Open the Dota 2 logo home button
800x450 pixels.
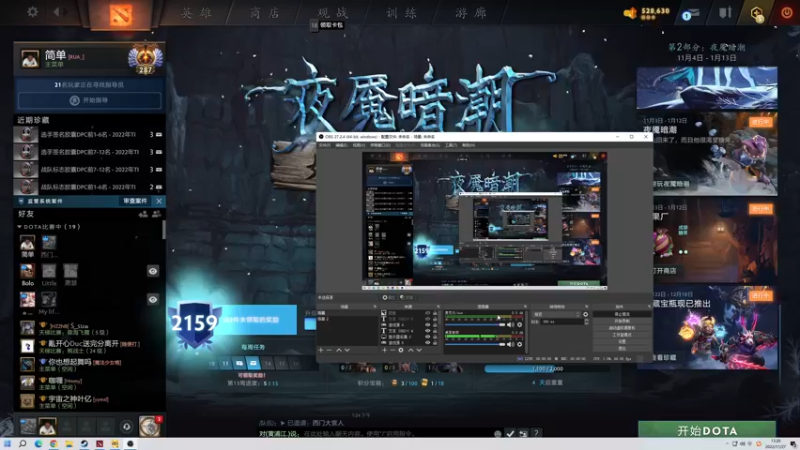[x=121, y=15]
